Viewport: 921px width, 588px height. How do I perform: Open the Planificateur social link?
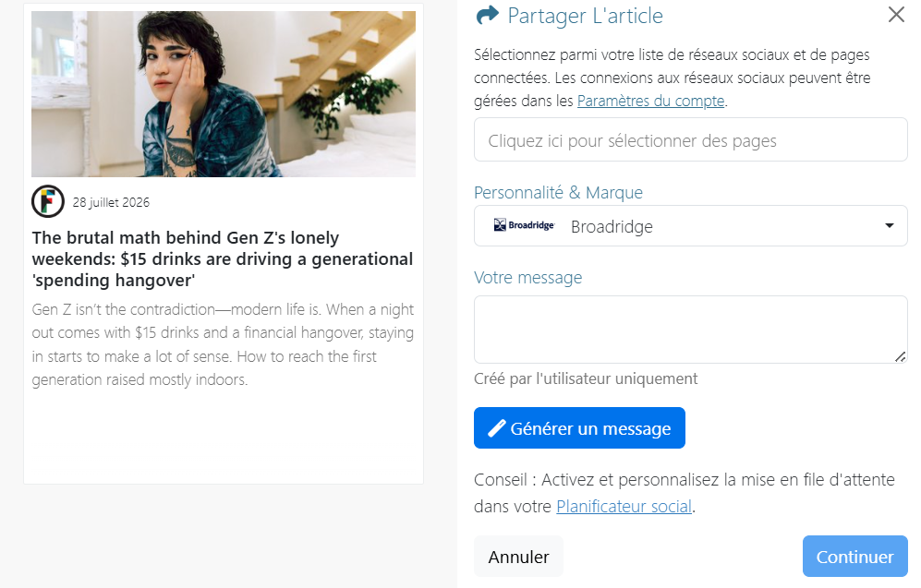pyautogui.click(x=624, y=507)
